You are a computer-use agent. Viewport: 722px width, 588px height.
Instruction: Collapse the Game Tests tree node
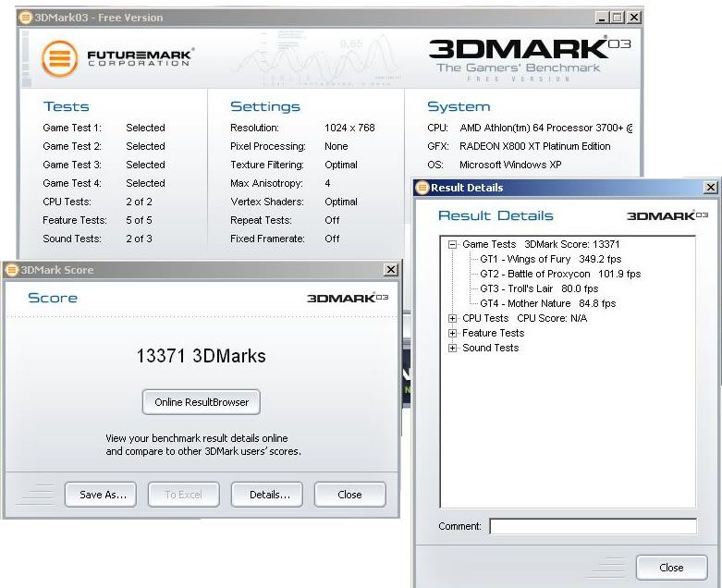(x=453, y=244)
